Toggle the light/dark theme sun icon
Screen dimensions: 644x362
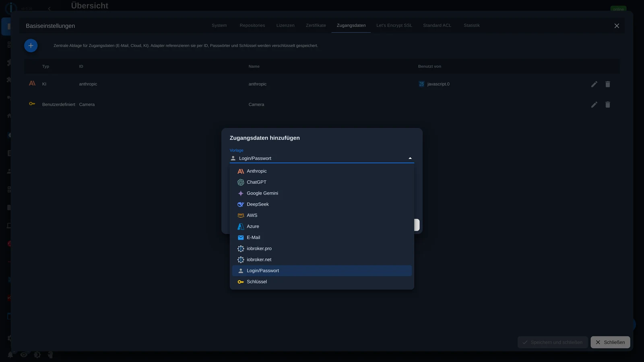pos(37,354)
